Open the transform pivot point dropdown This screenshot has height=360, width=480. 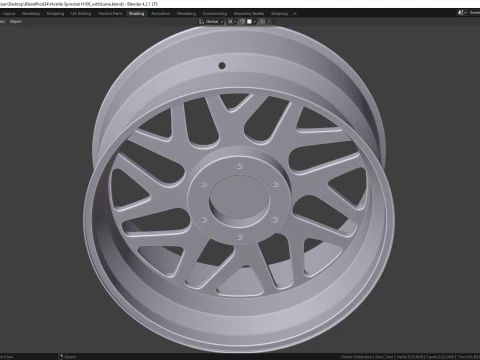(232, 22)
